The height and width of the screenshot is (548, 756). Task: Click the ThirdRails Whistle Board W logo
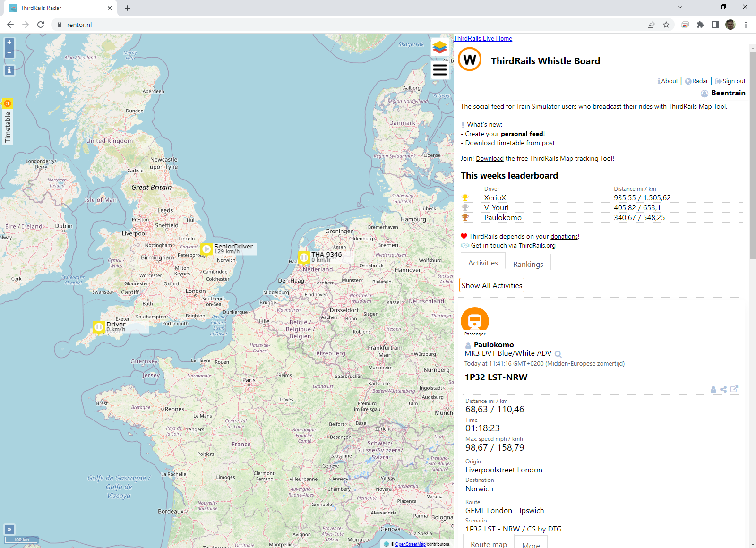coord(470,60)
